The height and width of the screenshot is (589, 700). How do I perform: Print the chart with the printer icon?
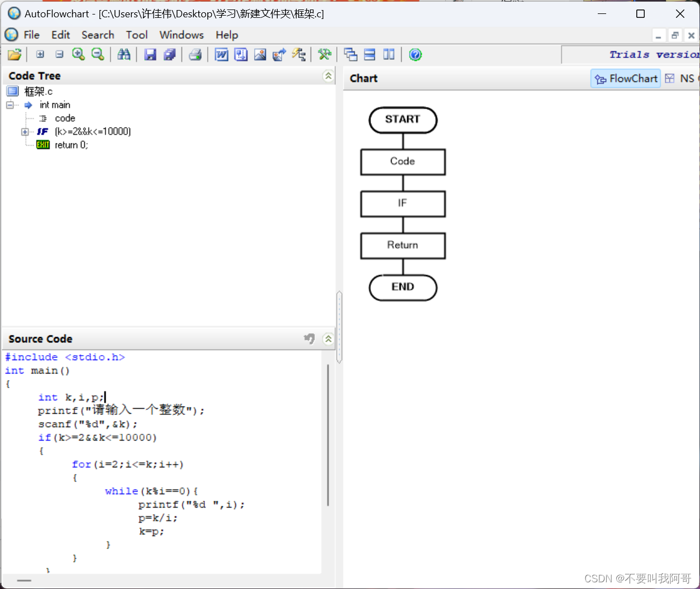click(x=195, y=55)
